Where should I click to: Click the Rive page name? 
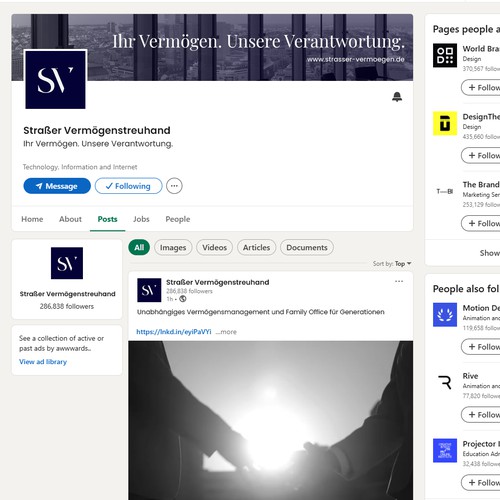470,376
